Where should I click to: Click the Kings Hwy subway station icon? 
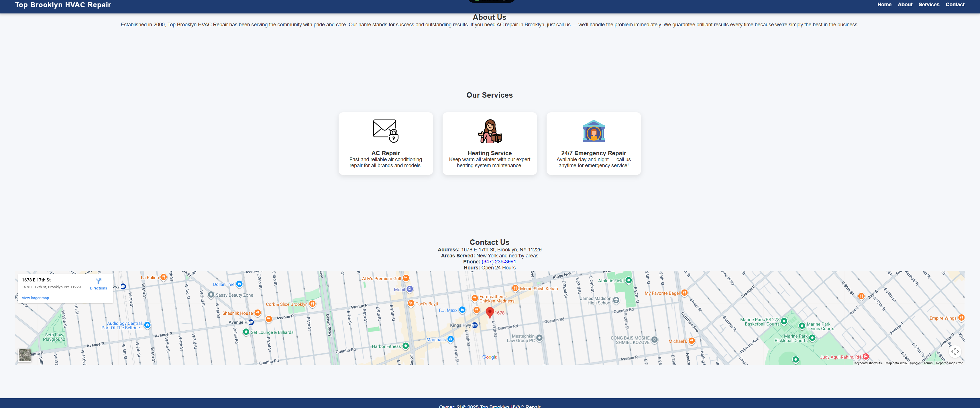point(474,325)
